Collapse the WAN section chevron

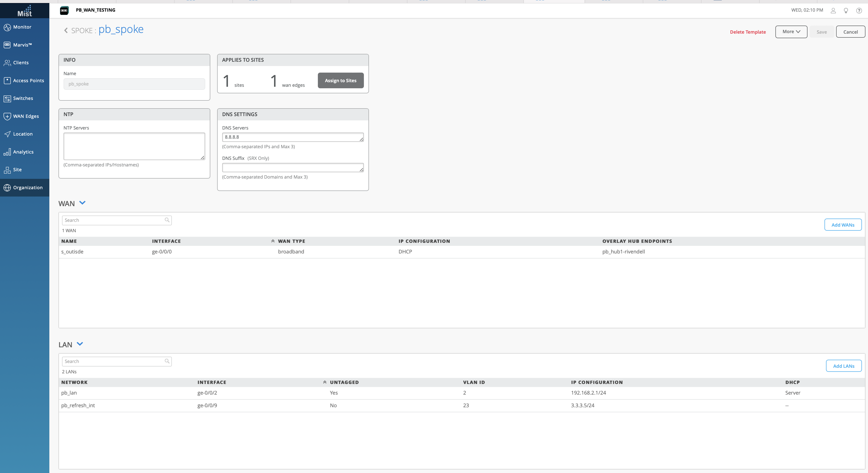[x=82, y=203]
